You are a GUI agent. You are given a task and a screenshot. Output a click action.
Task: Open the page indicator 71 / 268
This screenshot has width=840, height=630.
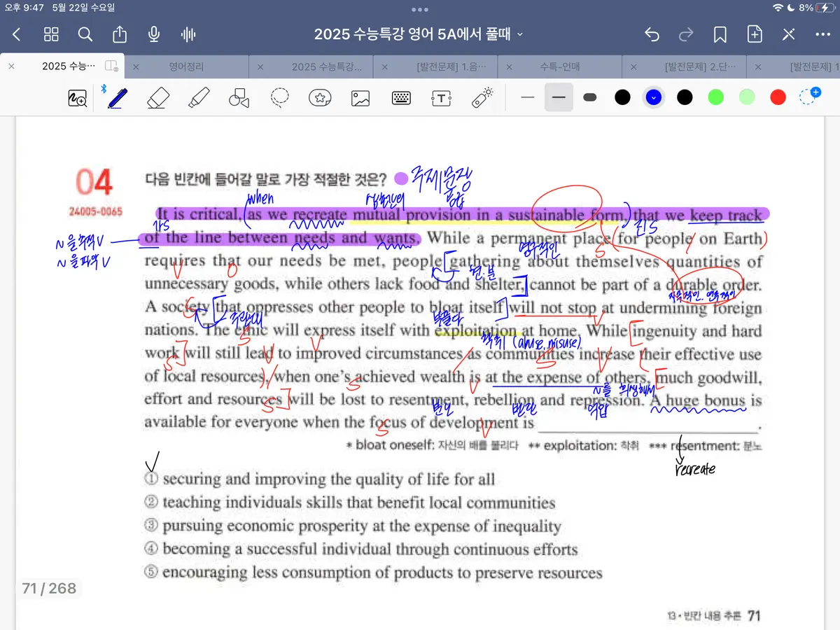pyautogui.click(x=49, y=588)
